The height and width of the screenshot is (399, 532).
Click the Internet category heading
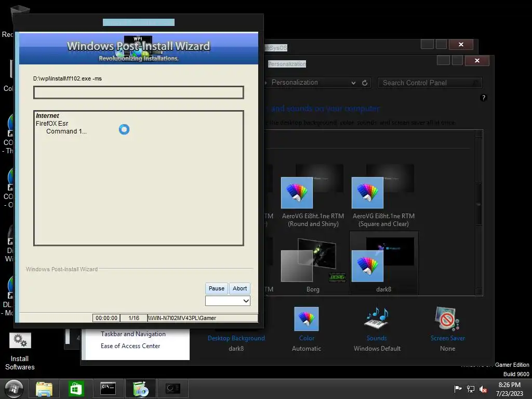47,116
